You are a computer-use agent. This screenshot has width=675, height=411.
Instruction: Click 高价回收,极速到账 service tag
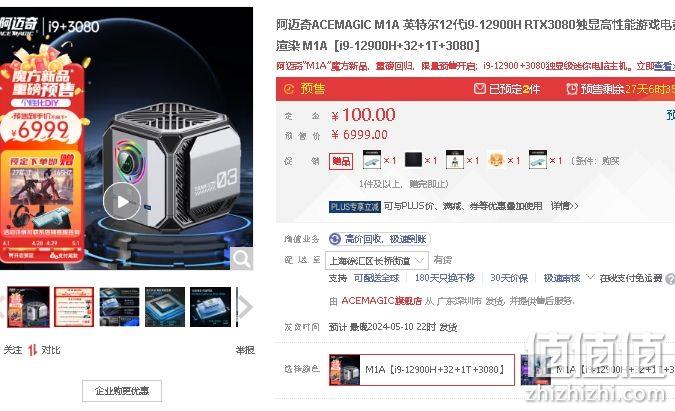(380, 239)
